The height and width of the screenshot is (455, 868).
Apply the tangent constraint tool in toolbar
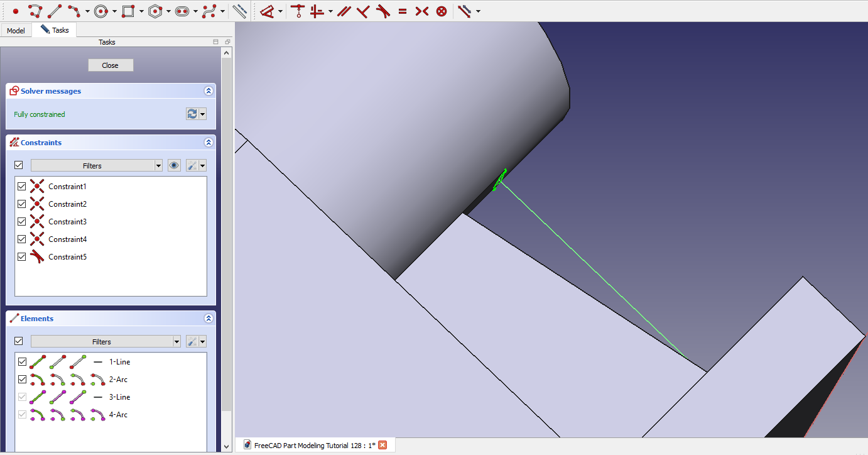pyautogui.click(x=382, y=11)
